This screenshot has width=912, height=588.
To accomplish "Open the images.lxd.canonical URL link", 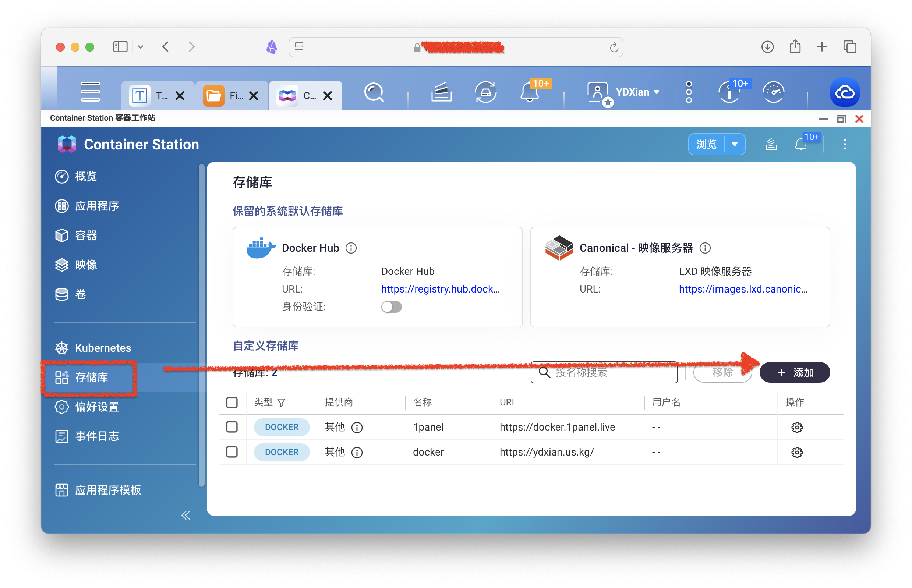I will tap(743, 289).
